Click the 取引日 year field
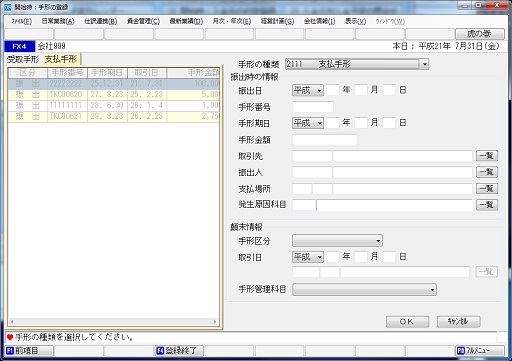The height and width of the screenshot is (361, 512). (x=332, y=257)
